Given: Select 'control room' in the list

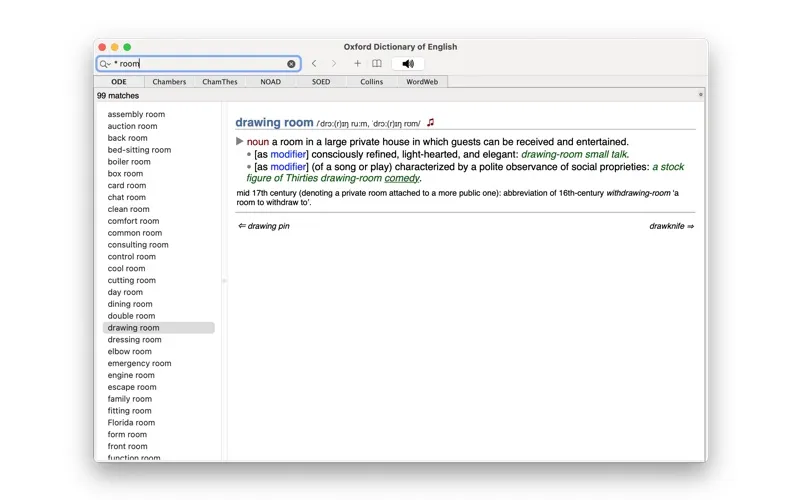Looking at the screenshot, I should point(132,257).
